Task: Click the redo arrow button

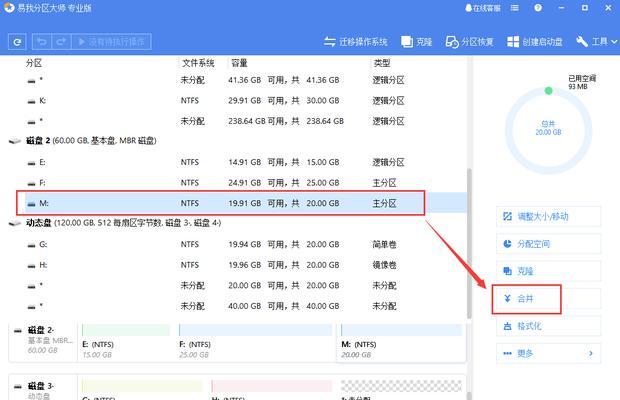Action: click(x=61, y=42)
